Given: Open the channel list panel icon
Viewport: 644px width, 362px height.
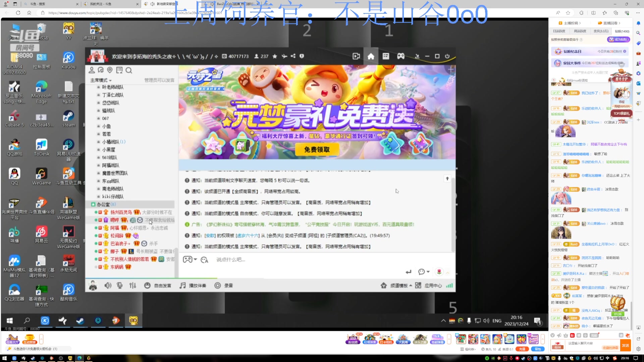Looking at the screenshot, I should 386,56.
